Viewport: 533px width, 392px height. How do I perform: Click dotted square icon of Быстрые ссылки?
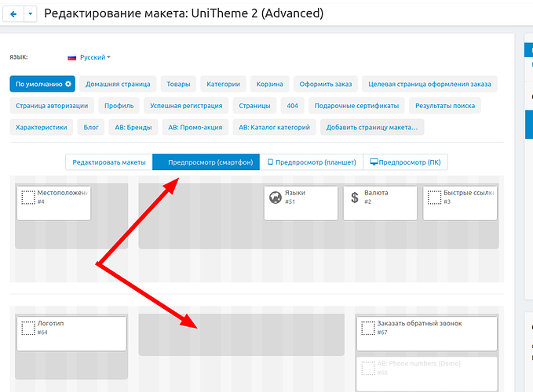[x=434, y=198]
